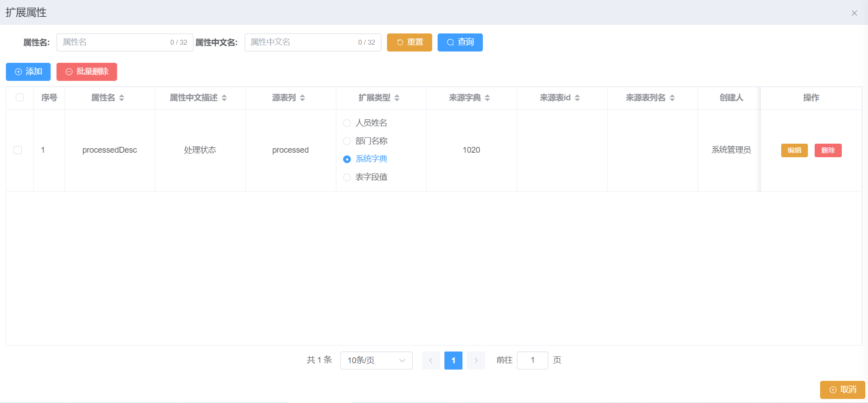This screenshot has height=403, width=868.
Task: Go to previous page arrow
Action: (x=431, y=361)
